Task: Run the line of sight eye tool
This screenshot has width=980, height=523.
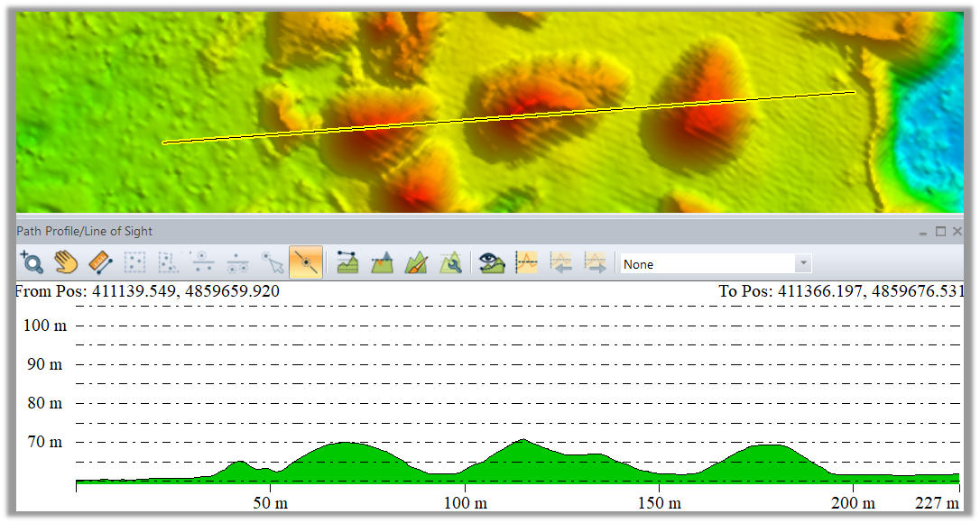Action: (x=492, y=262)
